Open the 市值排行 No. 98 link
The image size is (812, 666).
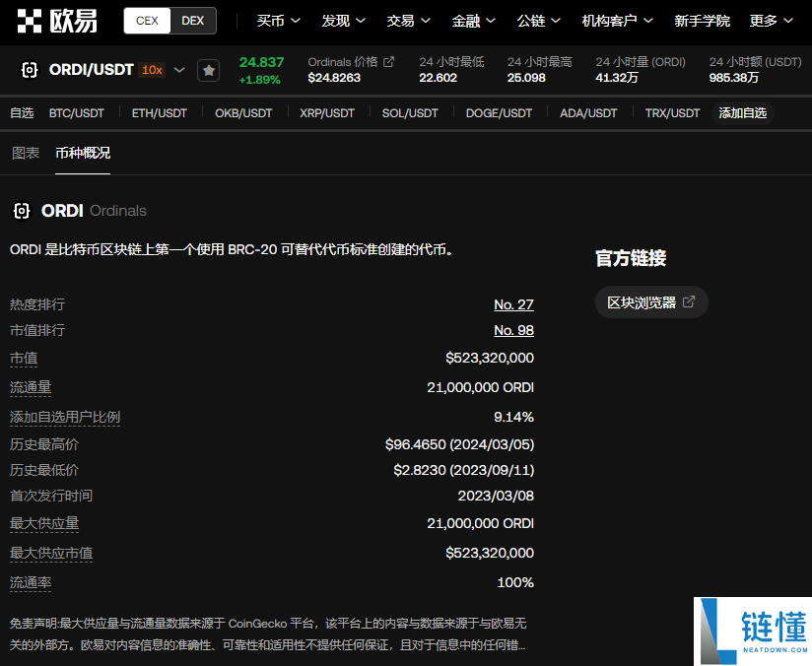tap(513, 330)
